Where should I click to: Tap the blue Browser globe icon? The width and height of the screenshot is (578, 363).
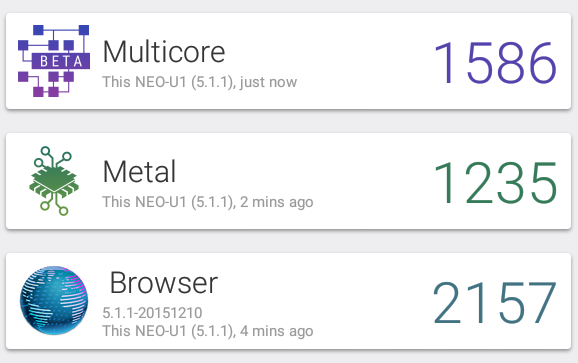coord(54,300)
